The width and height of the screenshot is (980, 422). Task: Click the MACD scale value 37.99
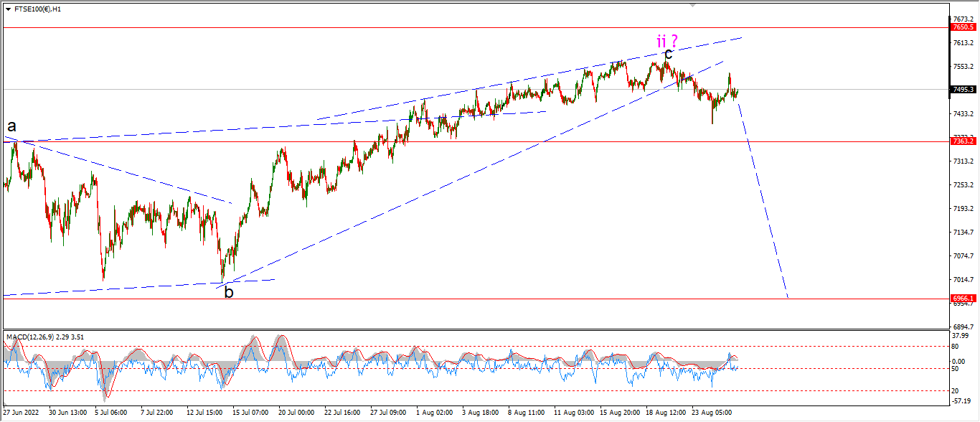pos(962,334)
